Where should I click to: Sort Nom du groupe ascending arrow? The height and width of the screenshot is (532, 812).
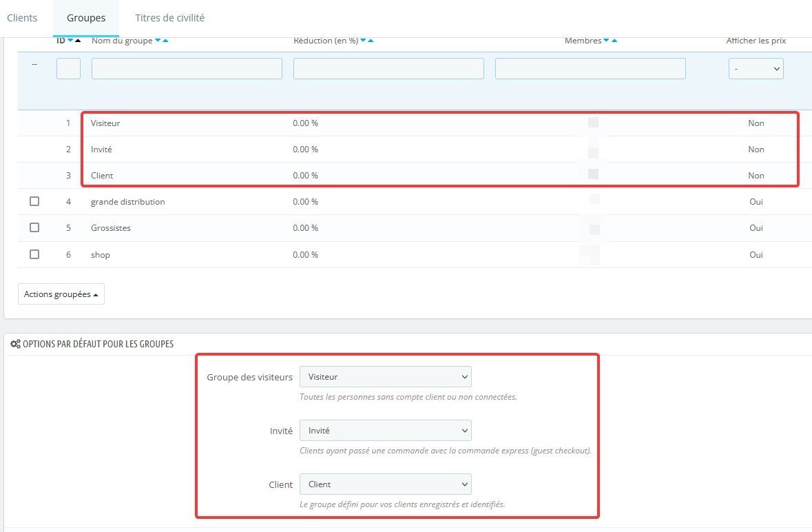tap(165, 41)
